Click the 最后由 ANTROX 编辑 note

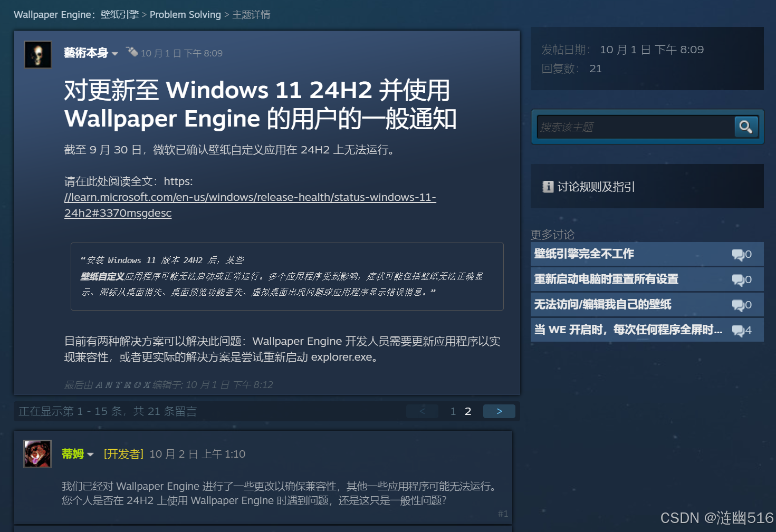tap(169, 385)
